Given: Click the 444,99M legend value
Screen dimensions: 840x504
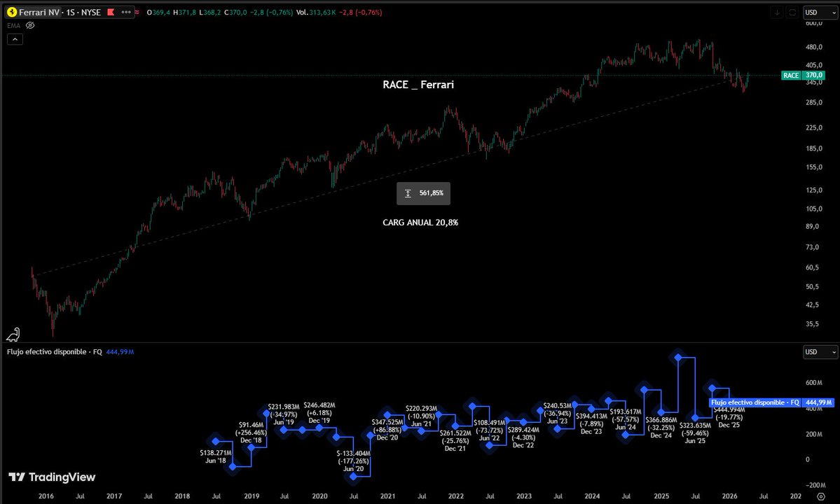Looking at the screenshot, I should click(x=120, y=351).
